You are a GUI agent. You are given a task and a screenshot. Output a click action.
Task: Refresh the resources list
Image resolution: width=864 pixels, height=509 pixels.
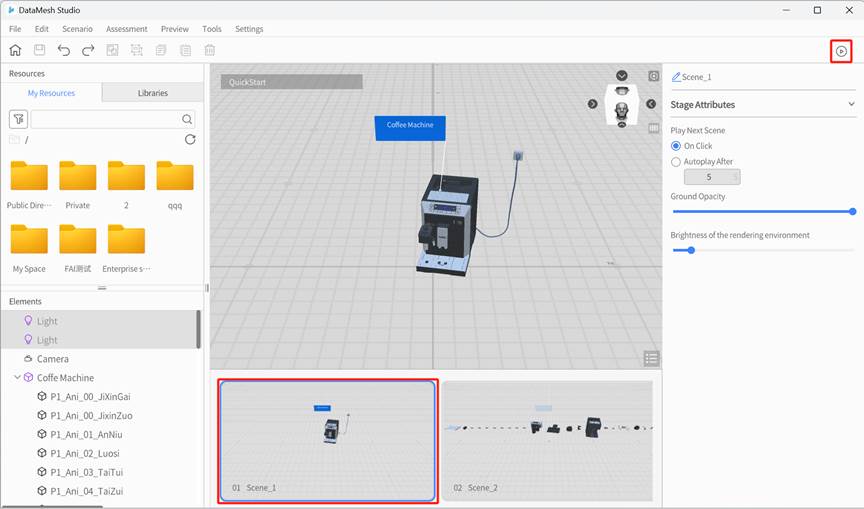click(190, 140)
